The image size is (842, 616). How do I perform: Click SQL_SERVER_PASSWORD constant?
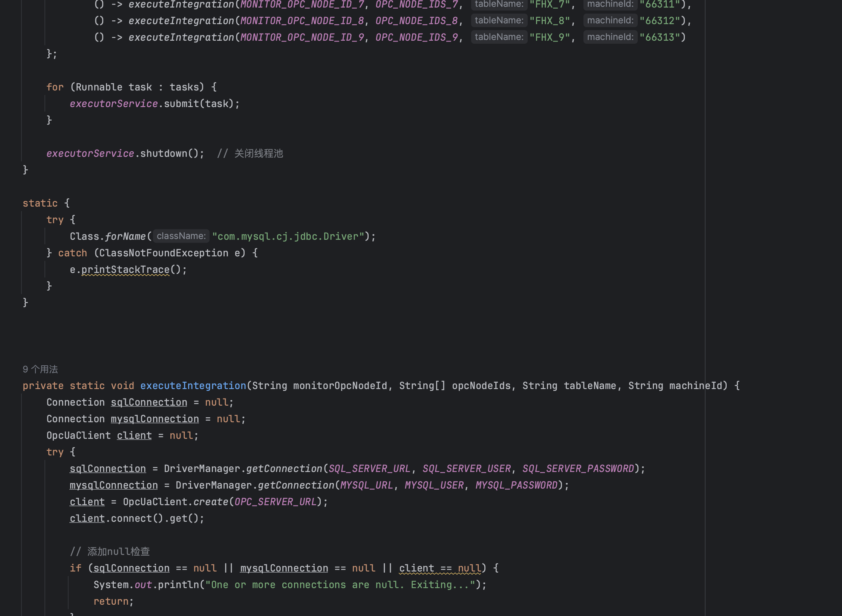click(578, 469)
